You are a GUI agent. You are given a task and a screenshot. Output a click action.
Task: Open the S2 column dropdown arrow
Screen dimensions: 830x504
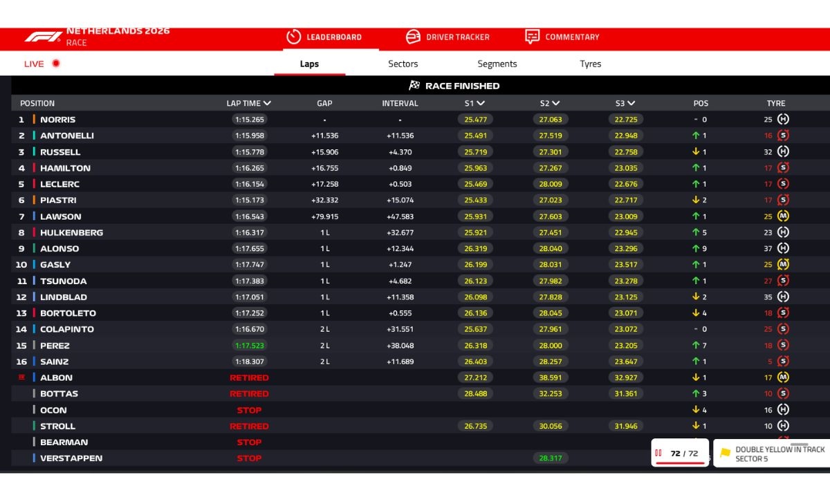click(555, 103)
